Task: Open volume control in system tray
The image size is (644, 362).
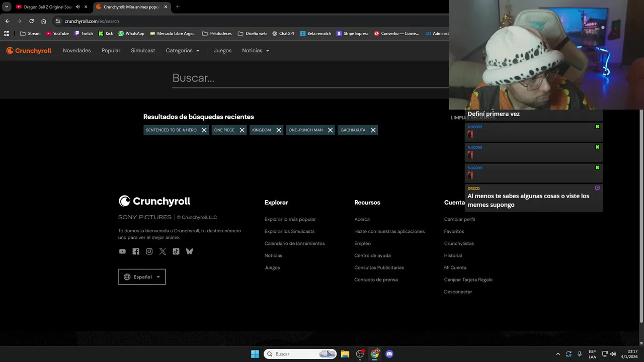Action: pos(613,354)
